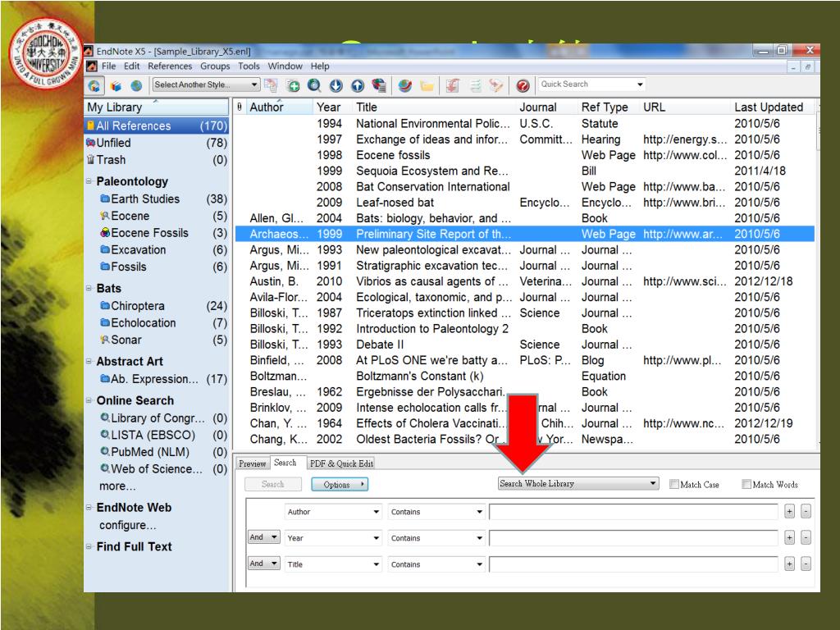Toggle the Match Words checkbox
Viewport: 840px width, 630px height.
tap(746, 484)
